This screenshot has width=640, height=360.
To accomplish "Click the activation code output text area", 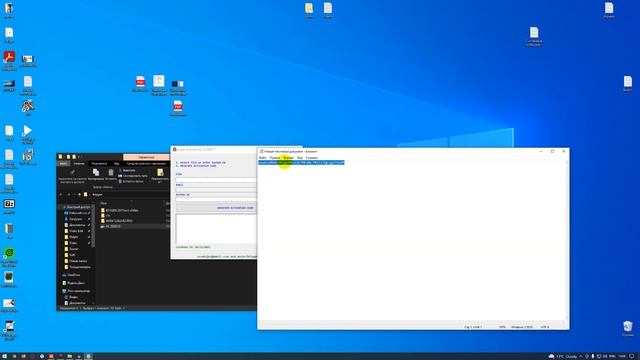I will tap(216, 229).
